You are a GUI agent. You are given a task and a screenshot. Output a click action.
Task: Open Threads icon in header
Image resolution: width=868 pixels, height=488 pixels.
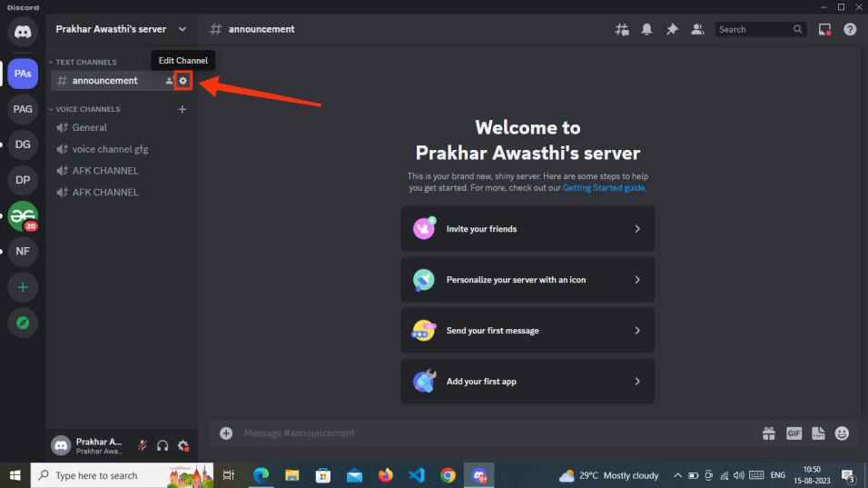click(622, 29)
